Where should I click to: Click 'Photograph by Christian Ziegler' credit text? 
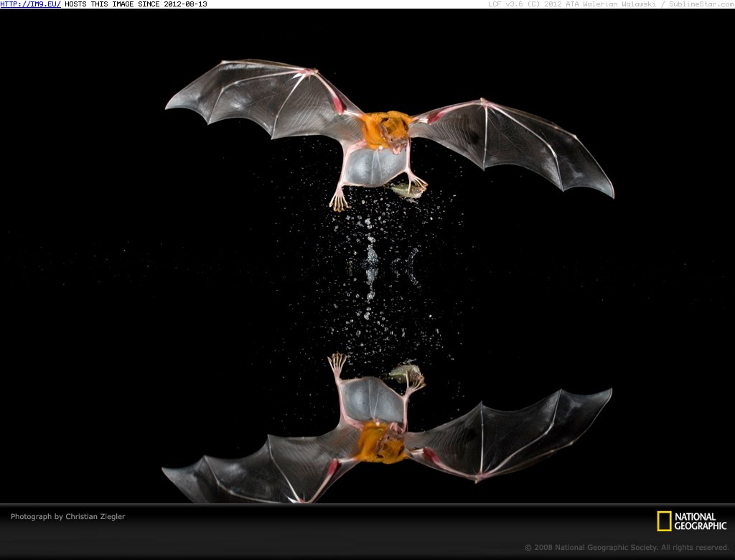68,516
